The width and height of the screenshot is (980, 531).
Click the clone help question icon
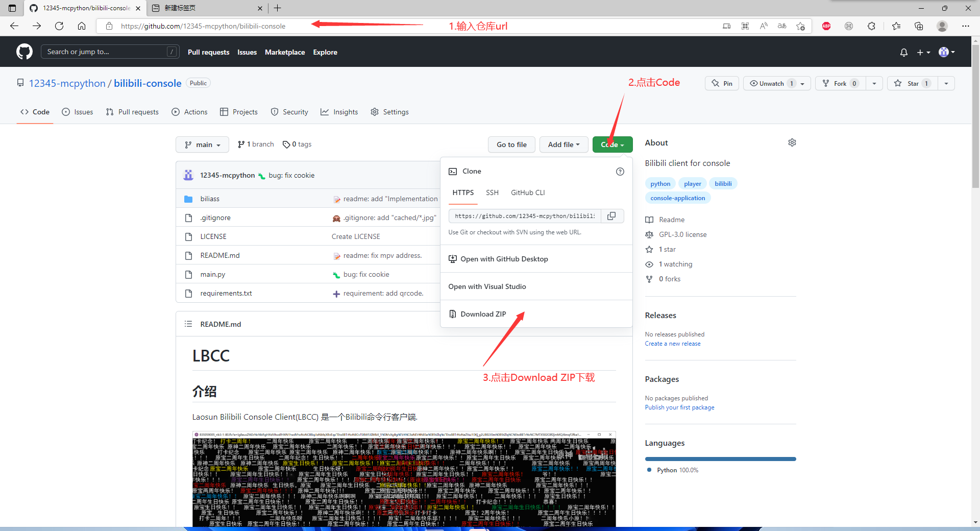coord(620,172)
